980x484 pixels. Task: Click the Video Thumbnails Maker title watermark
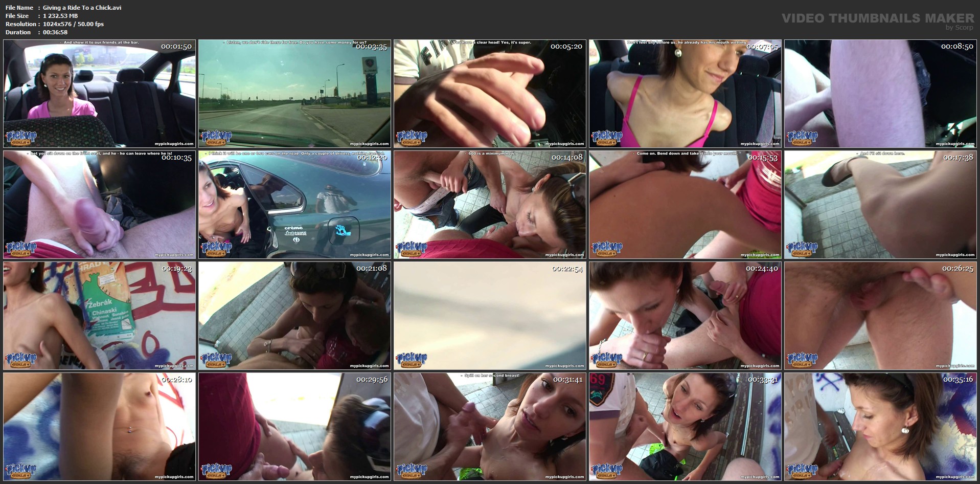pos(878,18)
